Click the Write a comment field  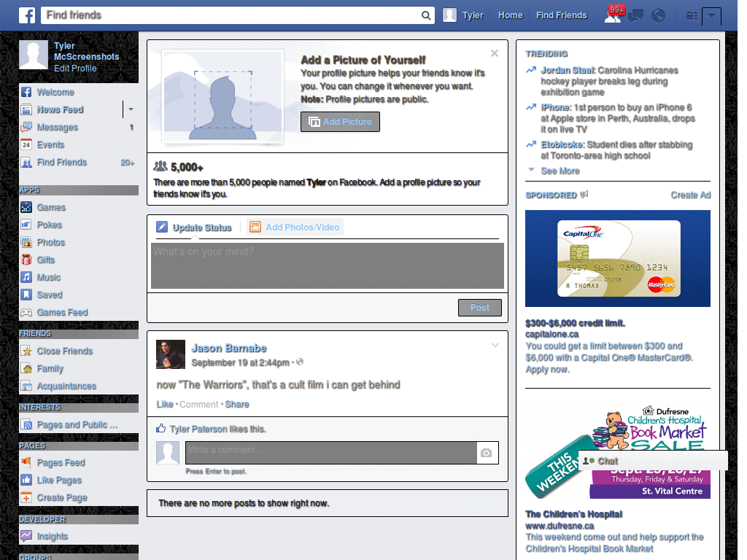(331, 453)
